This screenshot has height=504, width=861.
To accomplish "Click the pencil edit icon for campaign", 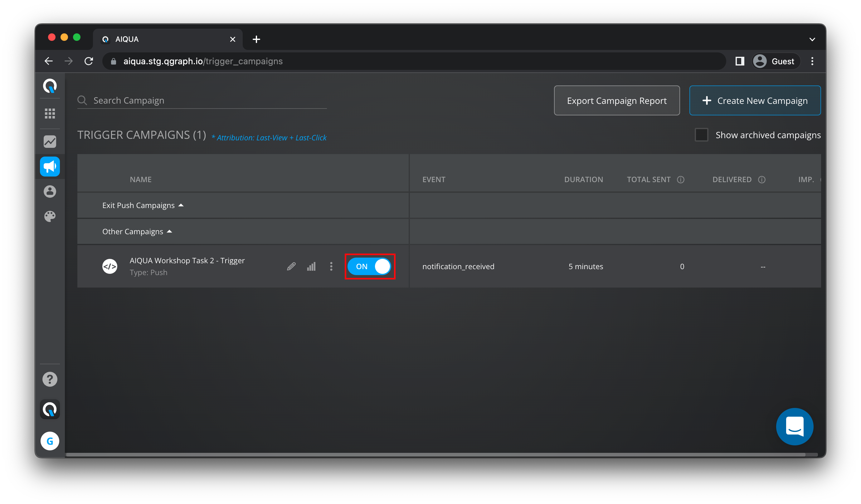I will point(291,267).
